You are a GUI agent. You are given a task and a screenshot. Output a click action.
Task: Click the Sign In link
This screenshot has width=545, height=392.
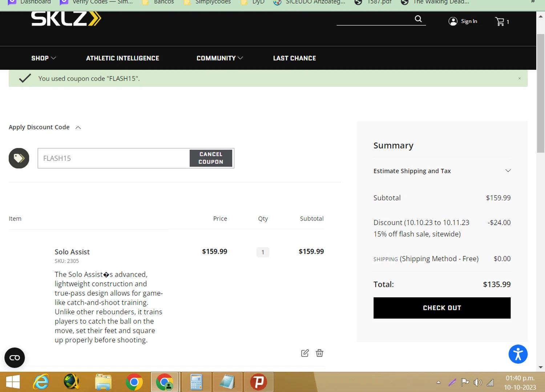pos(469,21)
